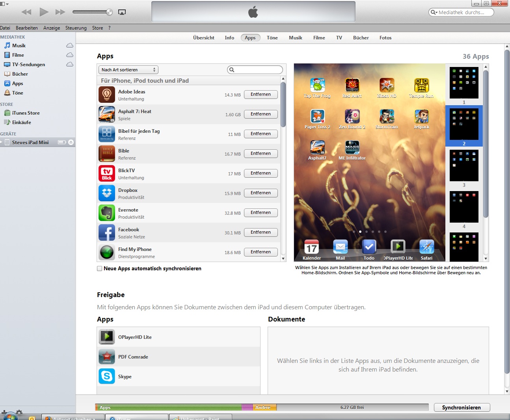Select home screen thumbnail page 3

(x=464, y=166)
